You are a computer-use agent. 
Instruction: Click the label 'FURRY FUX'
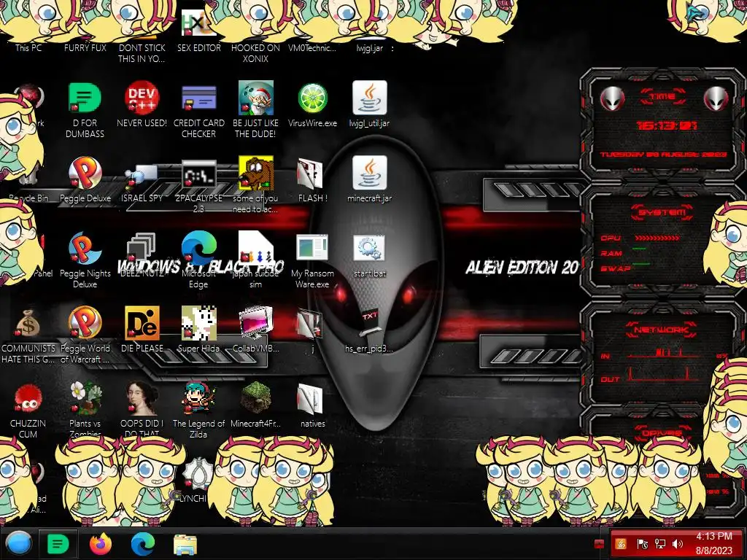tap(85, 47)
